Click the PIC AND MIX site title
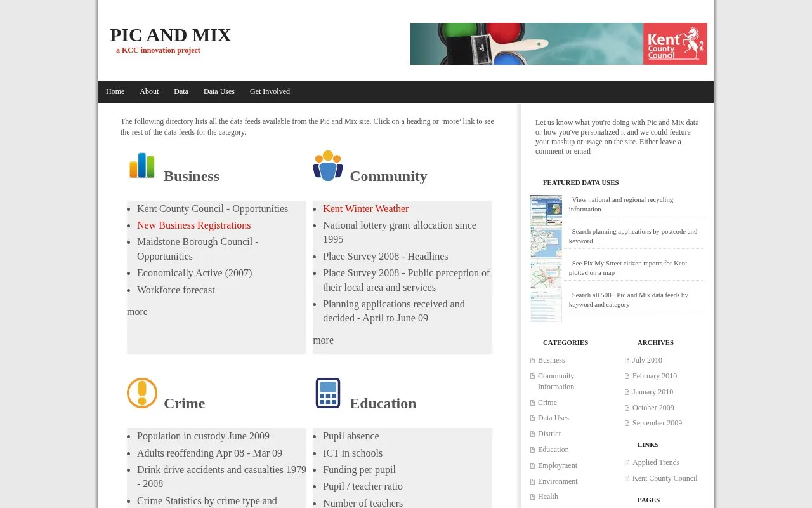The image size is (812, 508). coord(170,35)
